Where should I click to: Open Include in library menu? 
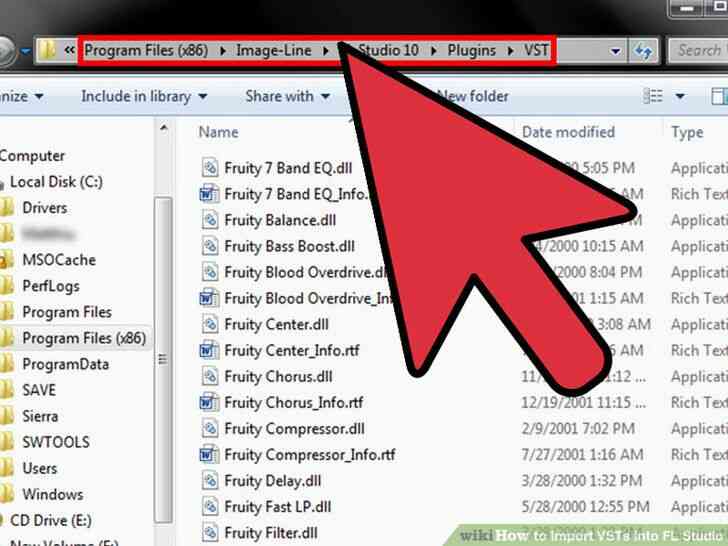click(144, 97)
